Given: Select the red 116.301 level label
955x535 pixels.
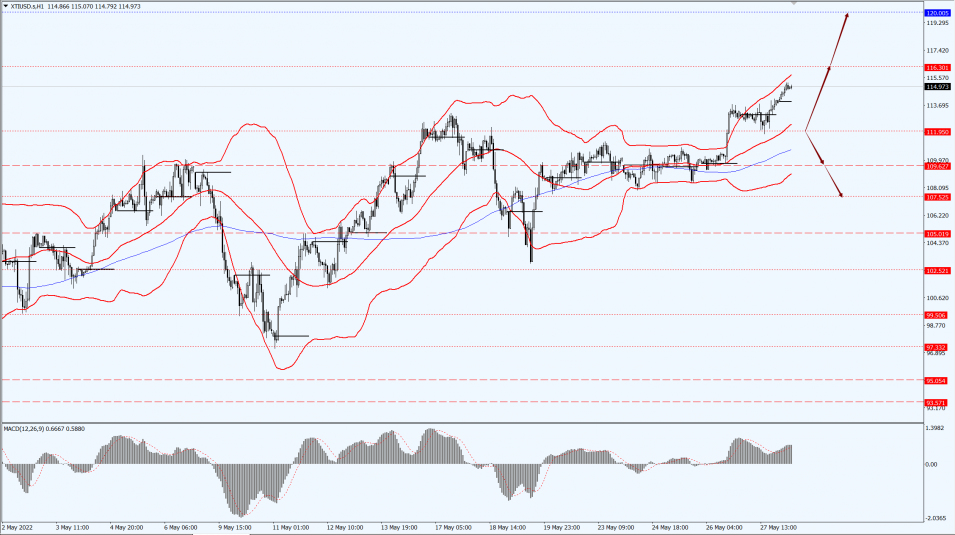Looking at the screenshot, I should (x=937, y=67).
